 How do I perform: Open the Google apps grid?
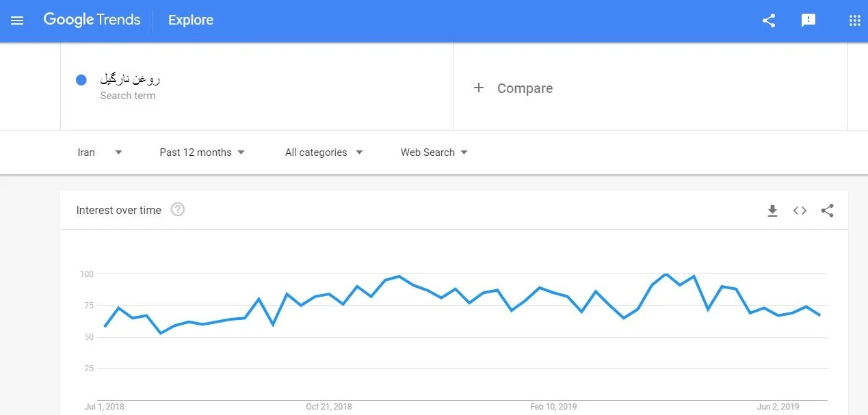click(854, 21)
